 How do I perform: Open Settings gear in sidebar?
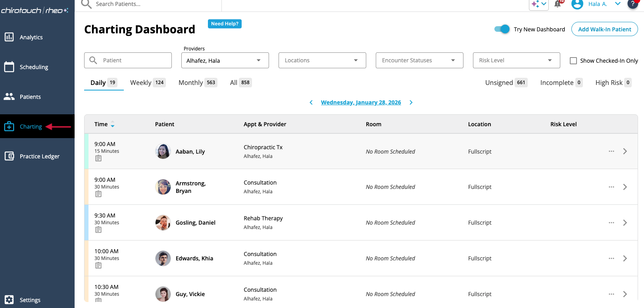coord(9,300)
